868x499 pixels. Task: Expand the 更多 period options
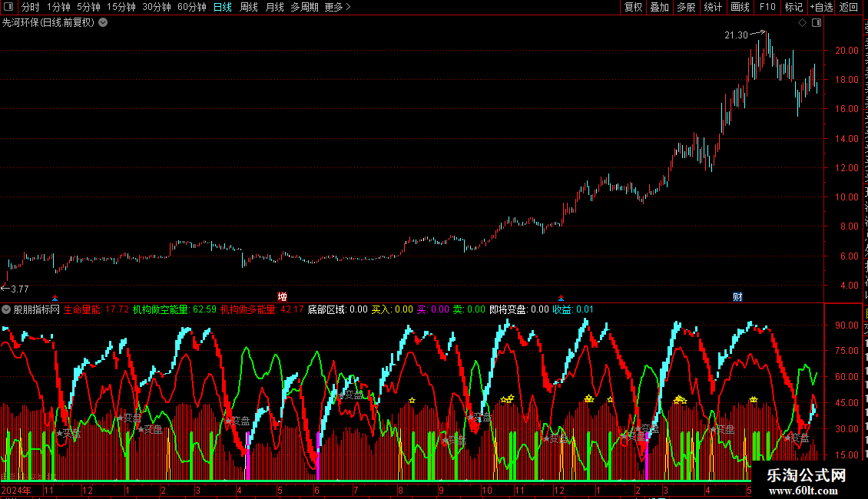point(337,7)
